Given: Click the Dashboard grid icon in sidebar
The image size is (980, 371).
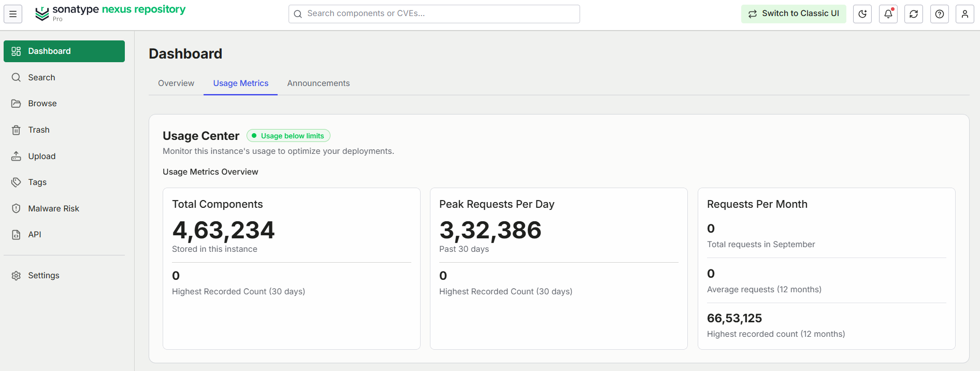Looking at the screenshot, I should pyautogui.click(x=16, y=51).
